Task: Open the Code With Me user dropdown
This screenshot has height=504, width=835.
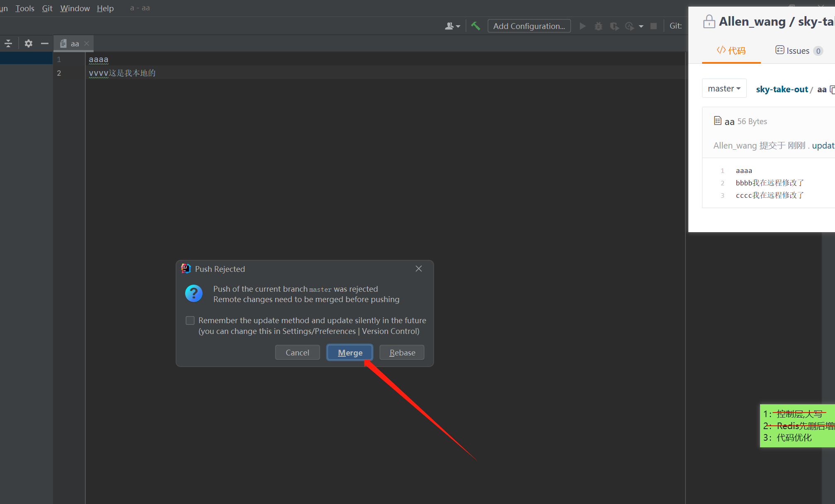Action: click(x=452, y=26)
